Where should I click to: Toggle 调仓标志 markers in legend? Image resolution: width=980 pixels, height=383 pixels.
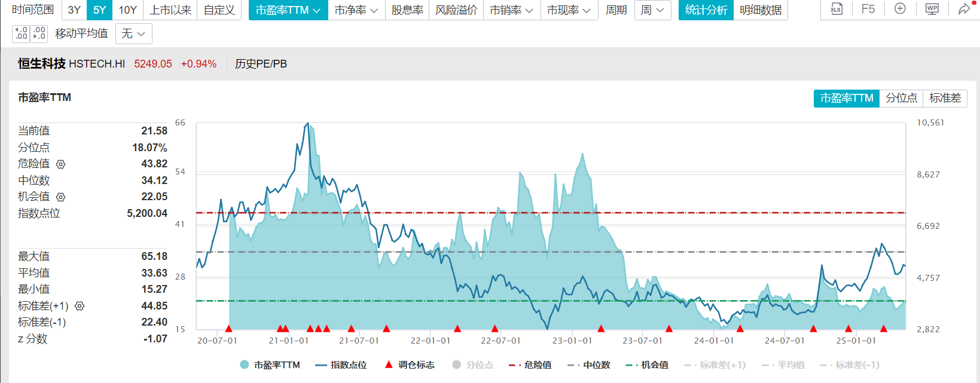click(x=410, y=364)
